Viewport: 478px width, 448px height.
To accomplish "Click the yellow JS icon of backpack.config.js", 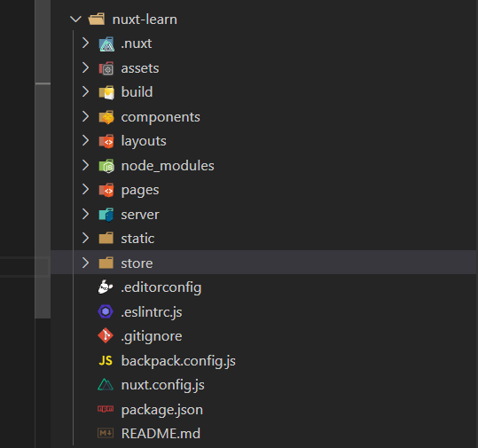I will (106, 361).
